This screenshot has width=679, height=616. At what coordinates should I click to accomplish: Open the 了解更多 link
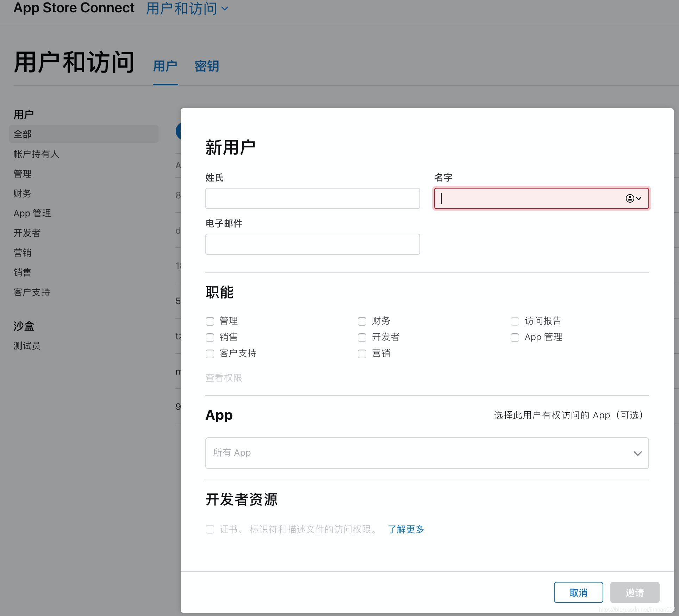tap(406, 529)
